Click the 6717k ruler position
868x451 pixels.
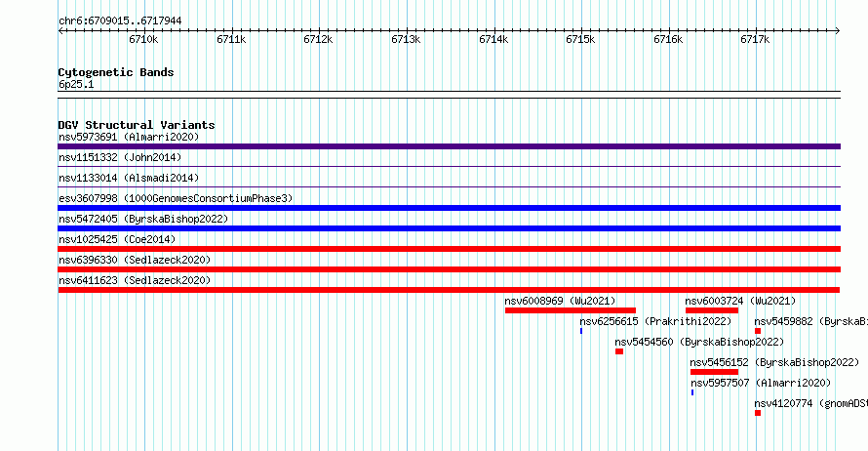[x=755, y=39]
